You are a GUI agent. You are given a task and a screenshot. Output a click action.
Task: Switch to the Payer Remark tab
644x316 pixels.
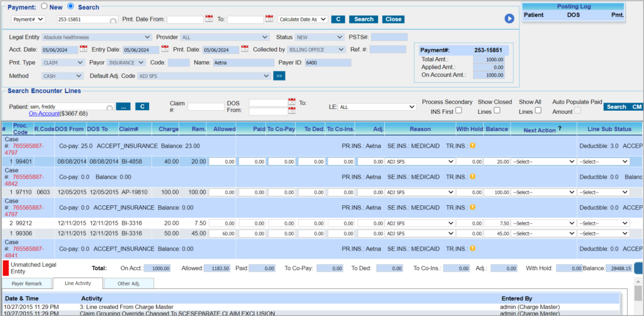(x=26, y=284)
